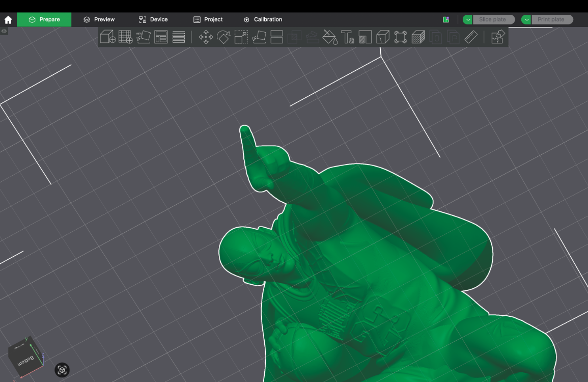Toggle the perspective view cube button
Image resolution: width=588 pixels, height=382 pixels.
pyautogui.click(x=62, y=370)
